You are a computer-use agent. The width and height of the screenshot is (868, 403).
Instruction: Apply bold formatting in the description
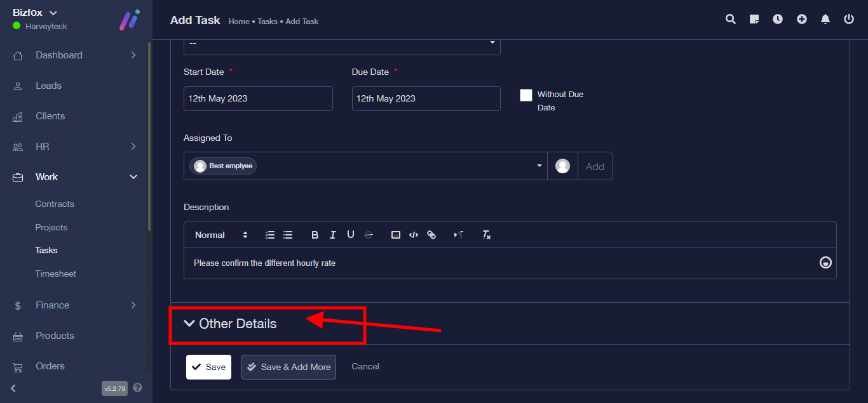tap(315, 235)
